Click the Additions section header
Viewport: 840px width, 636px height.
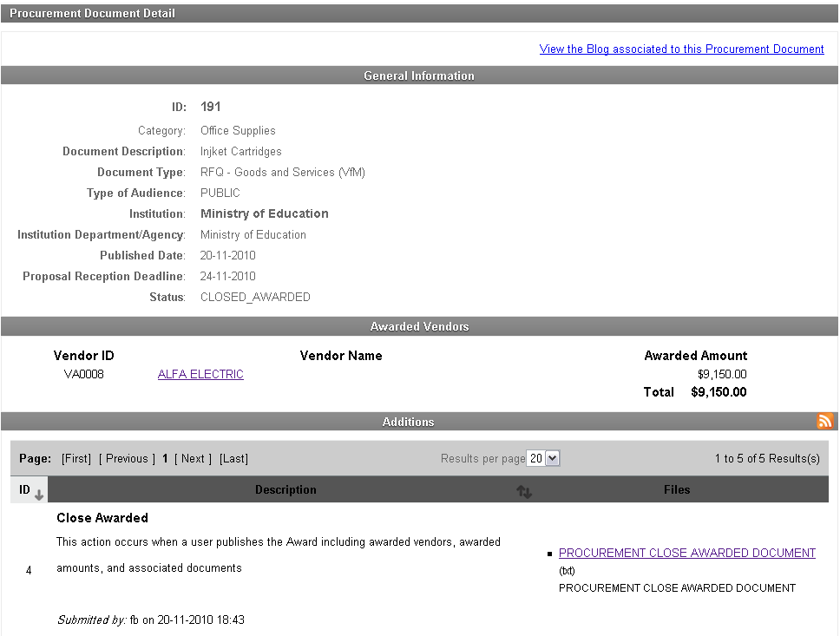tap(408, 422)
